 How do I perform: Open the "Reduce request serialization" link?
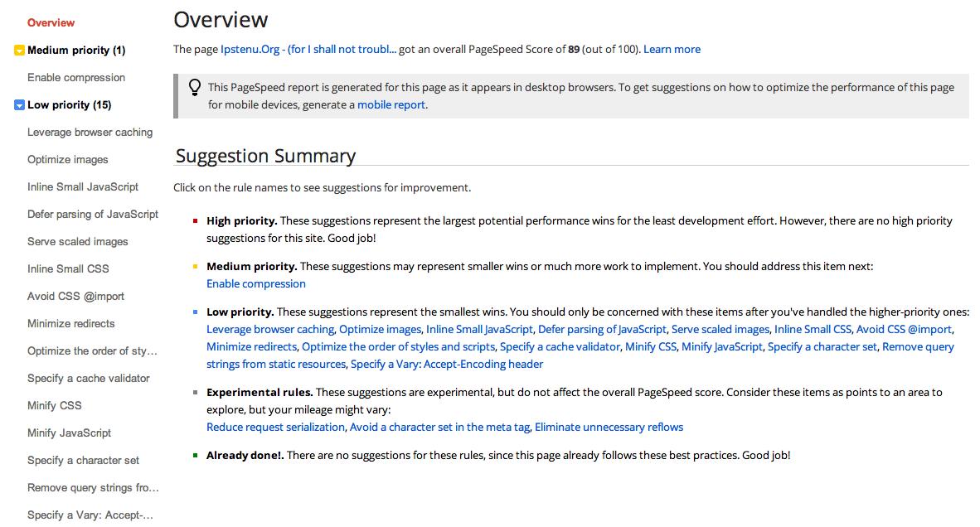click(x=275, y=428)
